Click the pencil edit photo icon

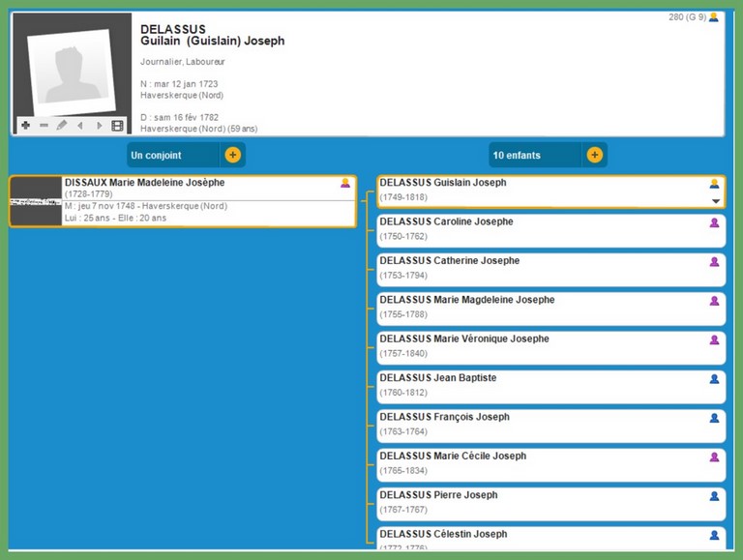pos(62,126)
